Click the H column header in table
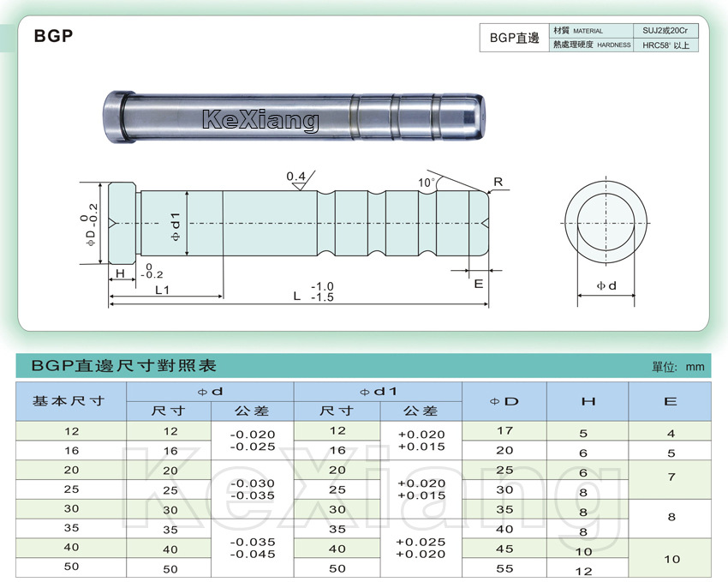728x582 pixels. [x=588, y=401]
